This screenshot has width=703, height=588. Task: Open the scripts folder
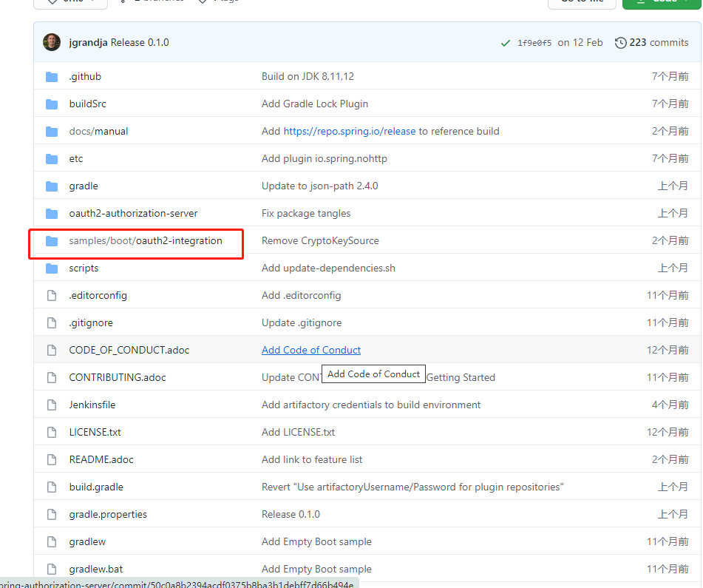pos(84,268)
